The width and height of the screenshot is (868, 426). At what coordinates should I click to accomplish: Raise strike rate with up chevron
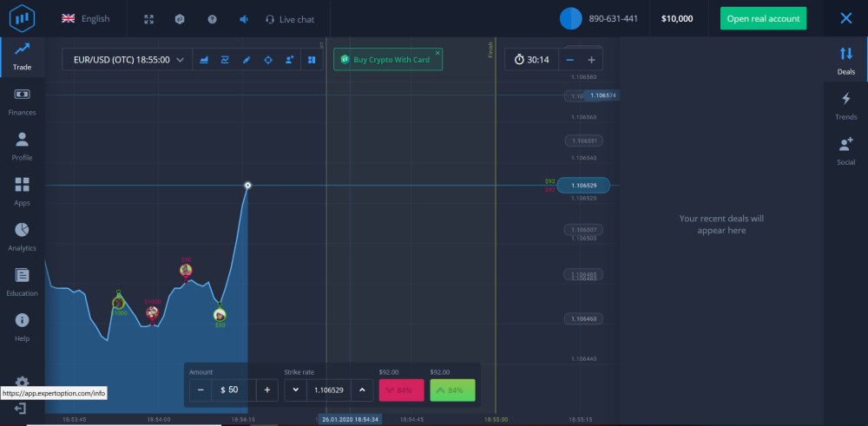[x=362, y=390]
